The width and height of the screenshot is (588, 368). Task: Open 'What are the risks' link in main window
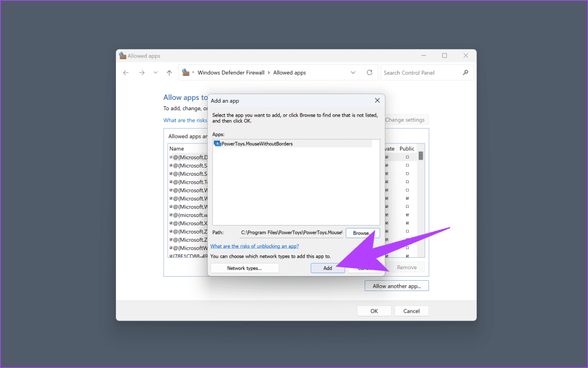[x=185, y=121]
